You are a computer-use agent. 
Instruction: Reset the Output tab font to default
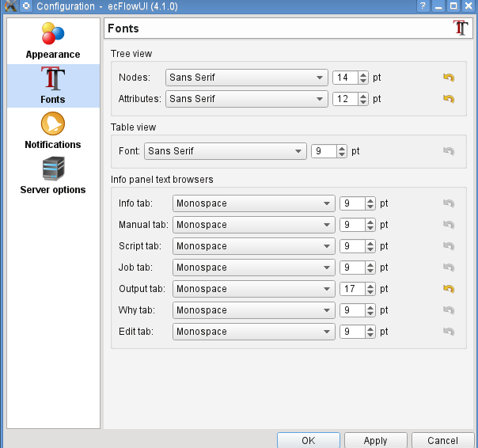[449, 289]
